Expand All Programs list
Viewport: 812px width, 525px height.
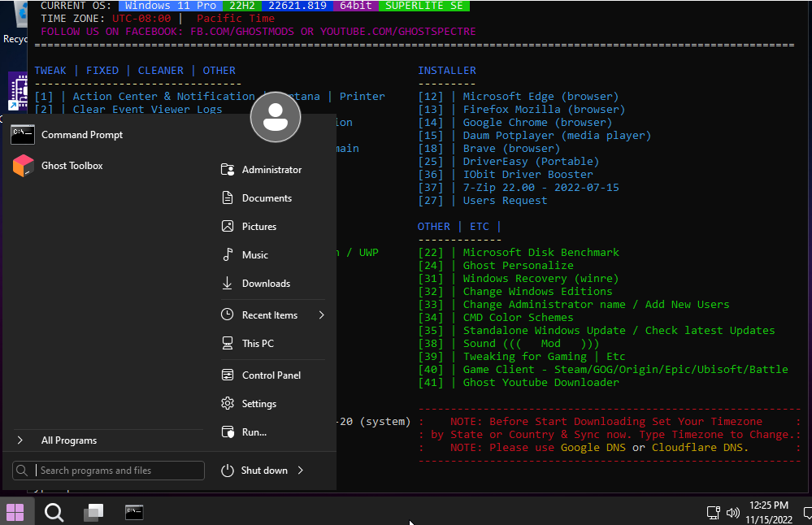tap(69, 440)
